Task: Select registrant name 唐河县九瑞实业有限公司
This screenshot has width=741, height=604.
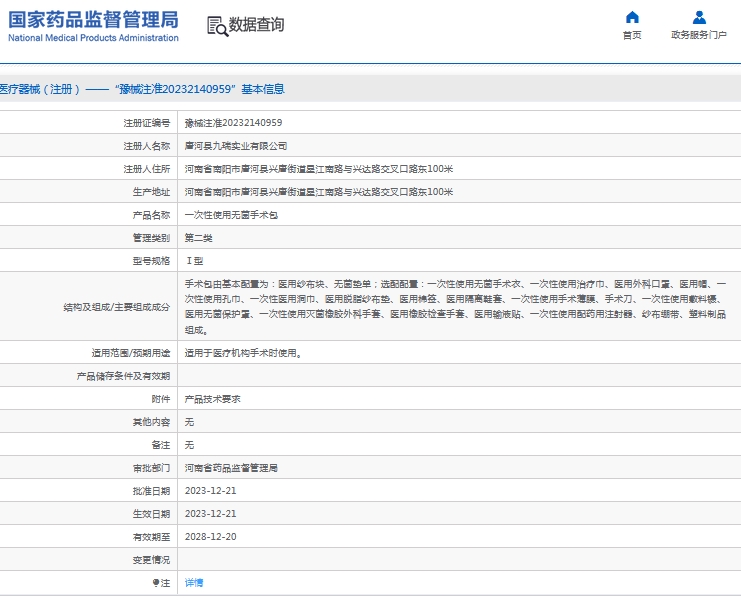Action: (x=236, y=146)
